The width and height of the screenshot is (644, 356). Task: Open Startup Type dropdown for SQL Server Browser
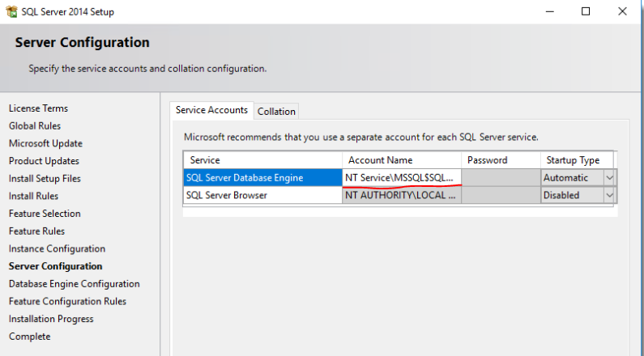[x=609, y=195]
